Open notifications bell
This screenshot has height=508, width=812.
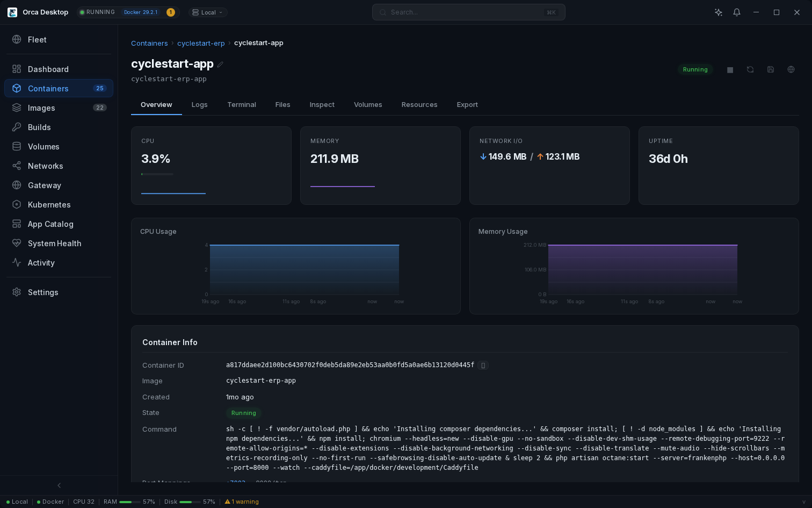pos(737,12)
